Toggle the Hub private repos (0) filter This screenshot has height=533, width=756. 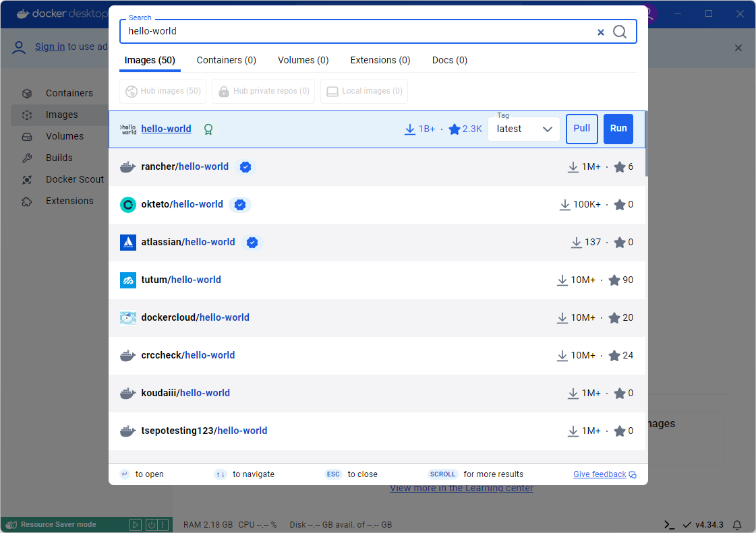click(x=264, y=91)
